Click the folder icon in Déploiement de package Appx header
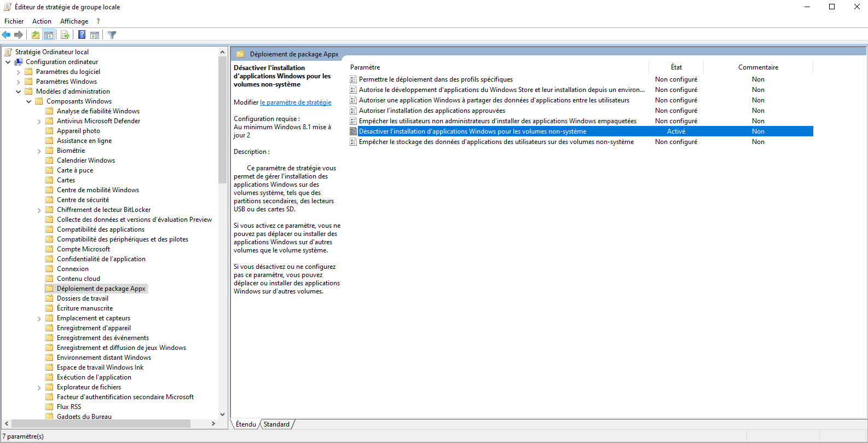The height and width of the screenshot is (443, 868). (x=240, y=54)
